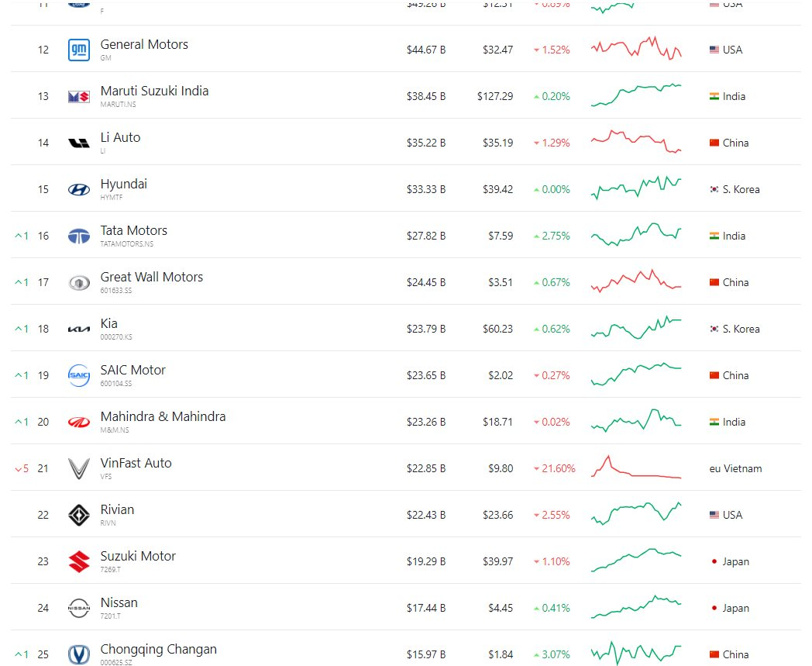Click the VinFast Auto 30-day price chart
The image size is (812, 666).
coord(636,468)
